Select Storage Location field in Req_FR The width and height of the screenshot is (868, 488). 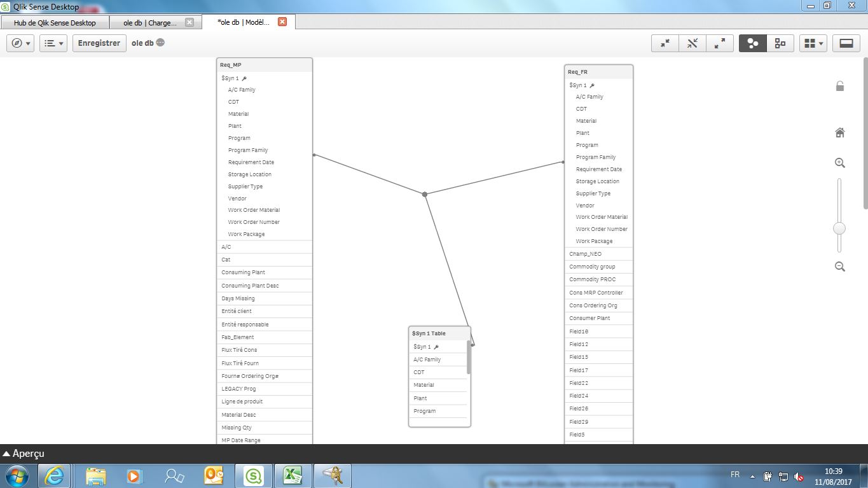click(x=598, y=181)
